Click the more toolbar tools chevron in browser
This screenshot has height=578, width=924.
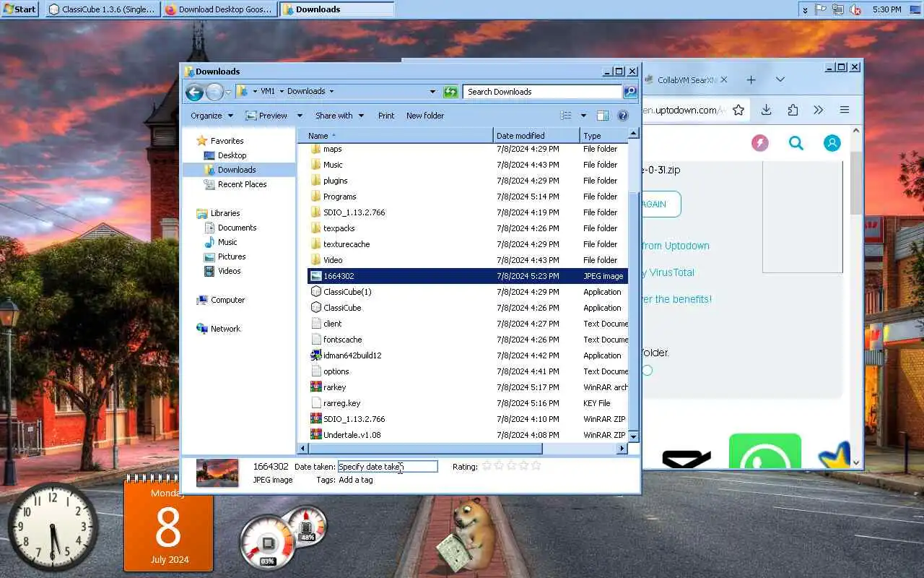(x=818, y=110)
